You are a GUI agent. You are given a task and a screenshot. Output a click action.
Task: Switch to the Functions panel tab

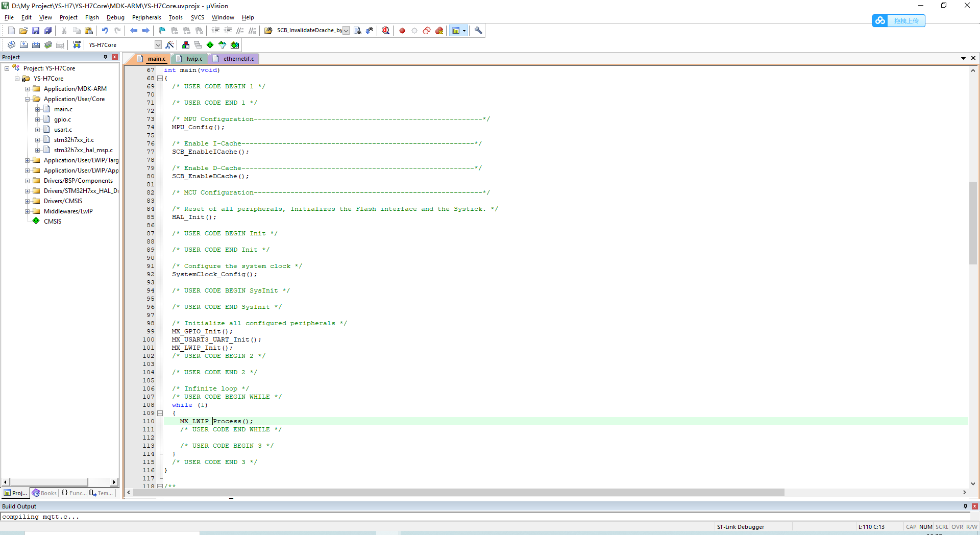tap(74, 493)
